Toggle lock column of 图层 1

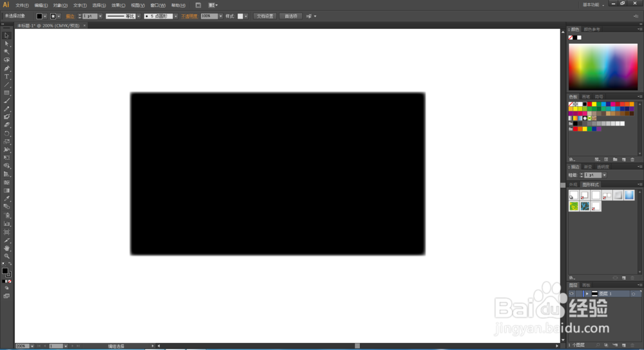point(579,294)
